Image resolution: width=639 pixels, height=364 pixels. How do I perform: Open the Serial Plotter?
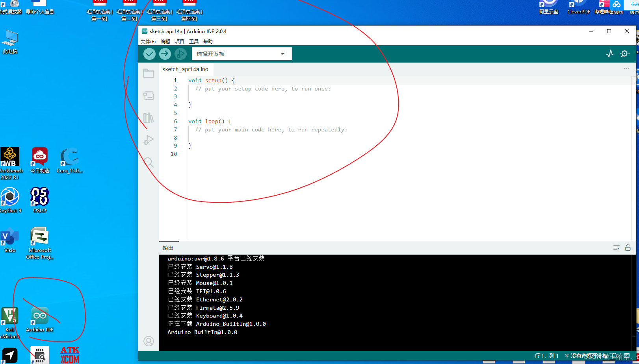coord(610,54)
